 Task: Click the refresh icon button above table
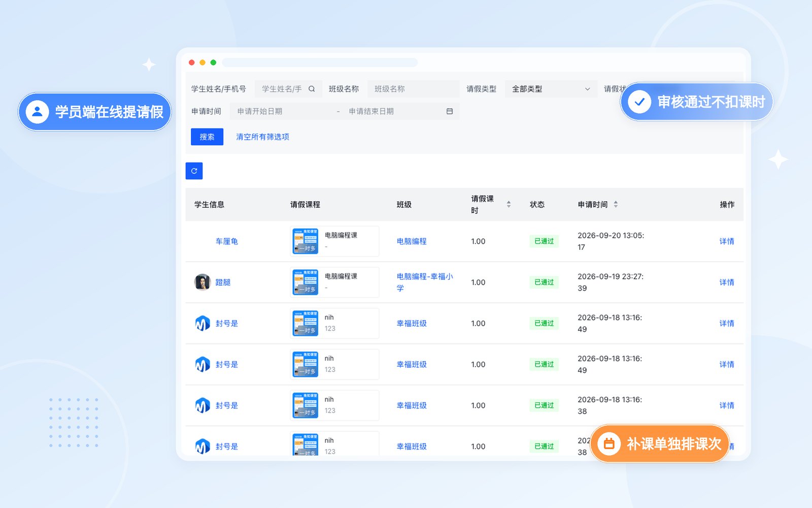click(194, 171)
